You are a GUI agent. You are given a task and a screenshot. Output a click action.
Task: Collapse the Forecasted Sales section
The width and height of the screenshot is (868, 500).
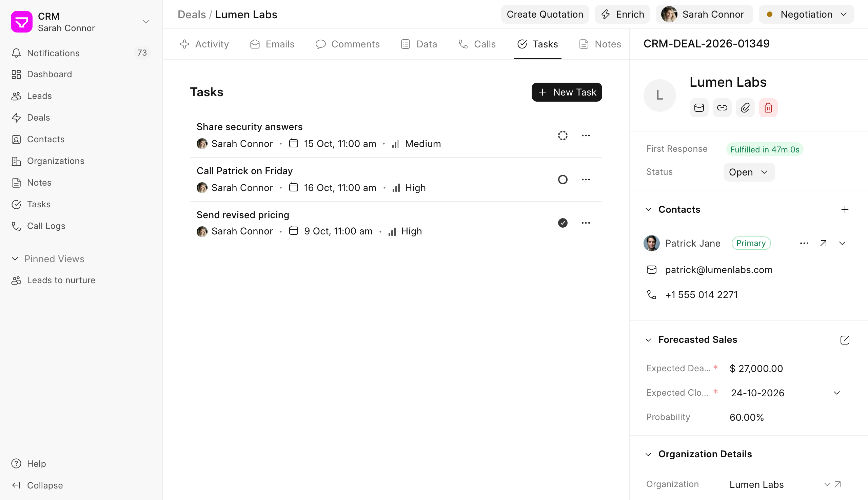[x=648, y=340]
